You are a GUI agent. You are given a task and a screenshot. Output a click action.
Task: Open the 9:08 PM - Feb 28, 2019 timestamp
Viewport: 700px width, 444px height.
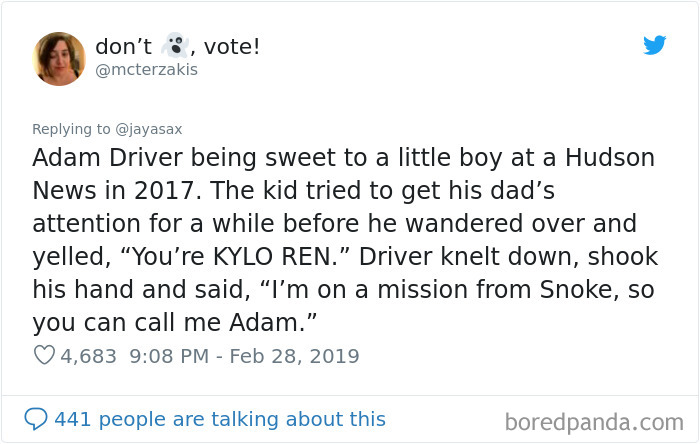[244, 356]
